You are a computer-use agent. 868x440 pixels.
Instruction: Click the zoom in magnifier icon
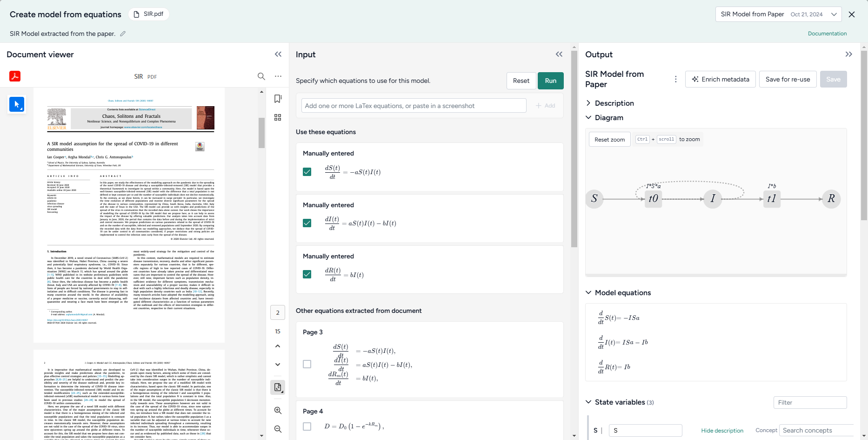278,410
